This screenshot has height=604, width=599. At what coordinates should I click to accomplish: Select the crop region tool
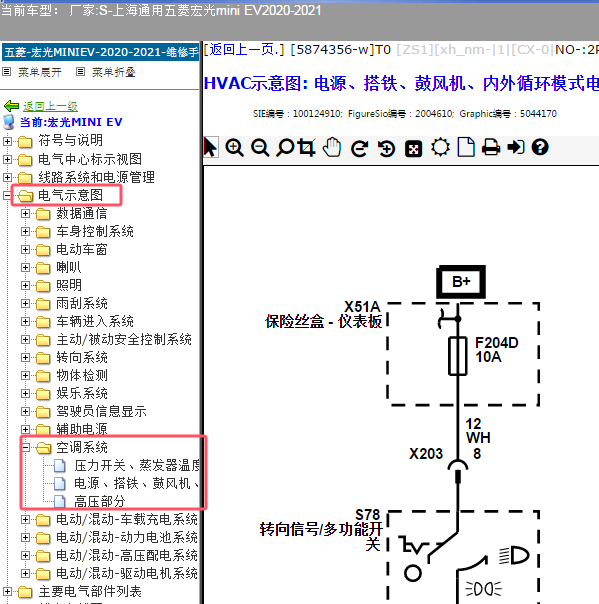[307, 148]
